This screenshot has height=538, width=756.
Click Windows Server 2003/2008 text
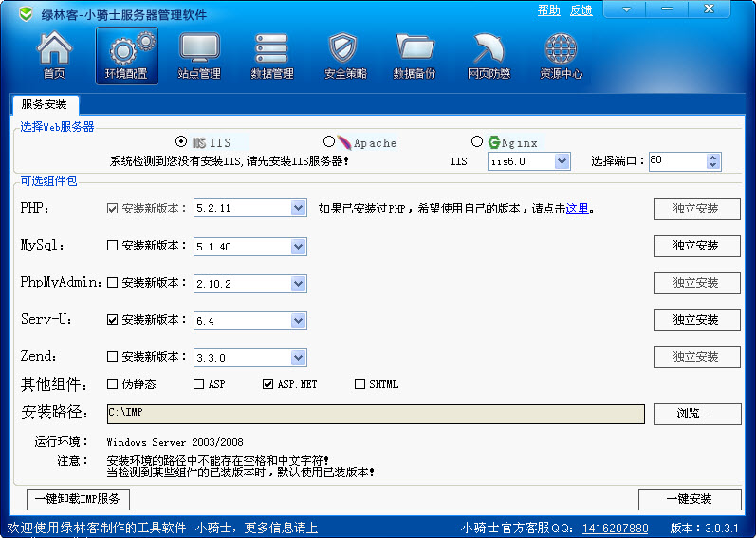pyautogui.click(x=175, y=442)
